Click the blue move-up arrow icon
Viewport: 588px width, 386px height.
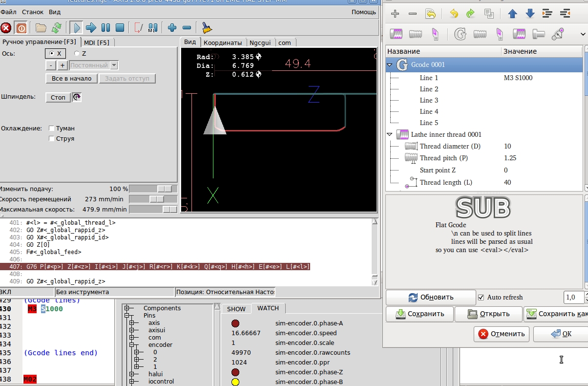[x=512, y=14]
